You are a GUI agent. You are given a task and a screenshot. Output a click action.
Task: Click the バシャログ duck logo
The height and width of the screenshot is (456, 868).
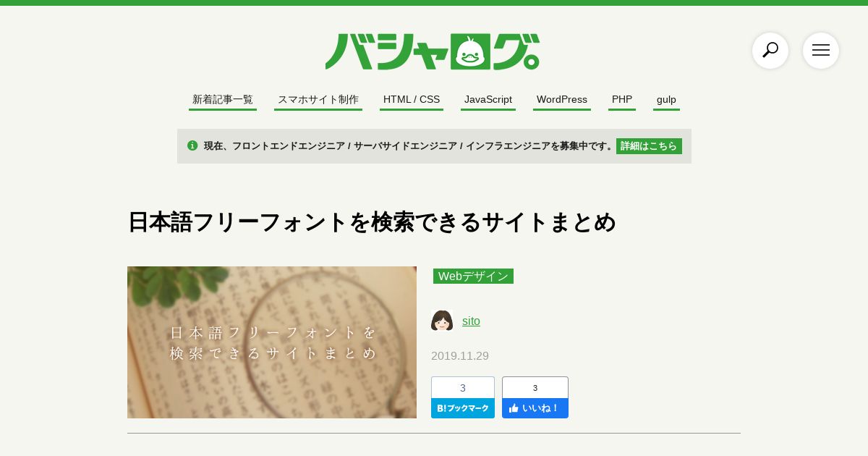click(433, 52)
